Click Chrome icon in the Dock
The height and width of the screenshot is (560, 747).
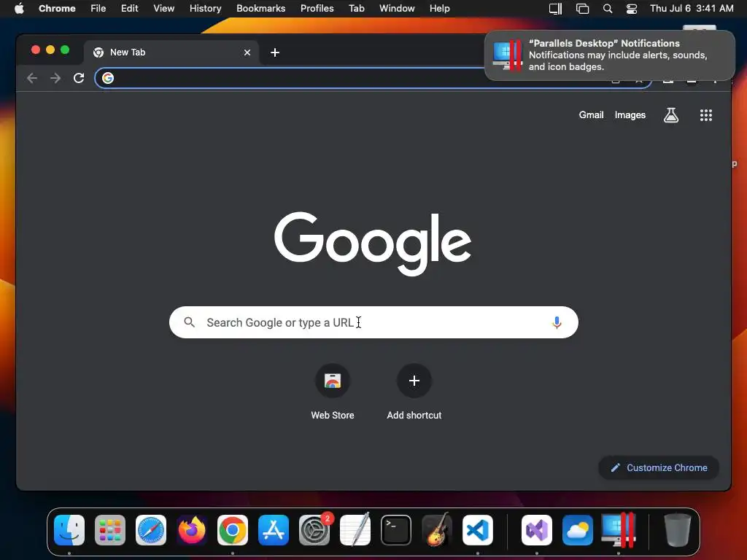pos(233,530)
